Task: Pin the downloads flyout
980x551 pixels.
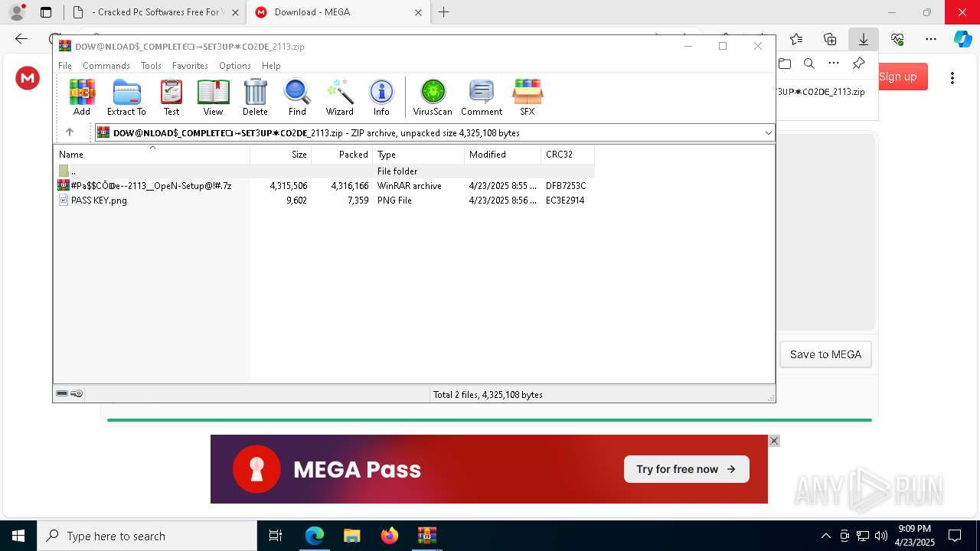Action: click(x=859, y=64)
